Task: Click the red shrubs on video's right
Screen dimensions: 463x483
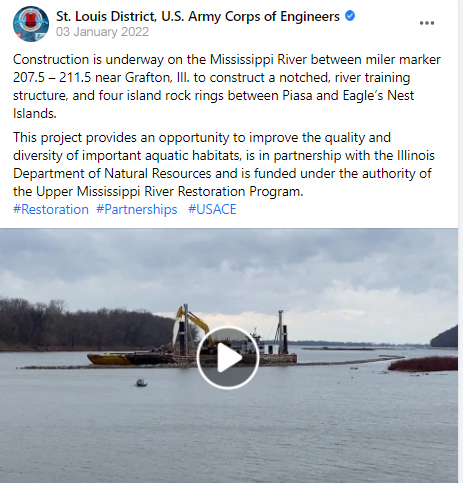Action: tap(423, 364)
